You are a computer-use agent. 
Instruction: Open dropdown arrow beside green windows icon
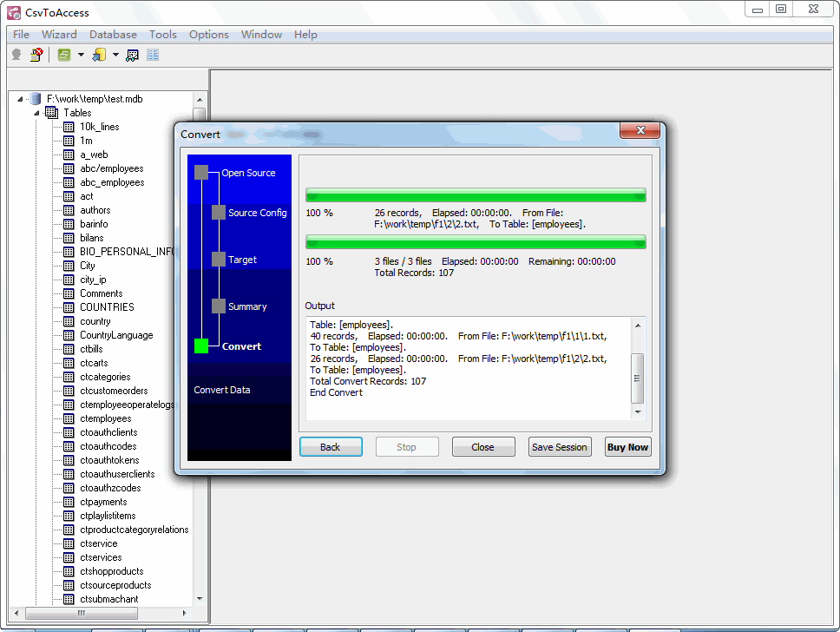tap(81, 55)
